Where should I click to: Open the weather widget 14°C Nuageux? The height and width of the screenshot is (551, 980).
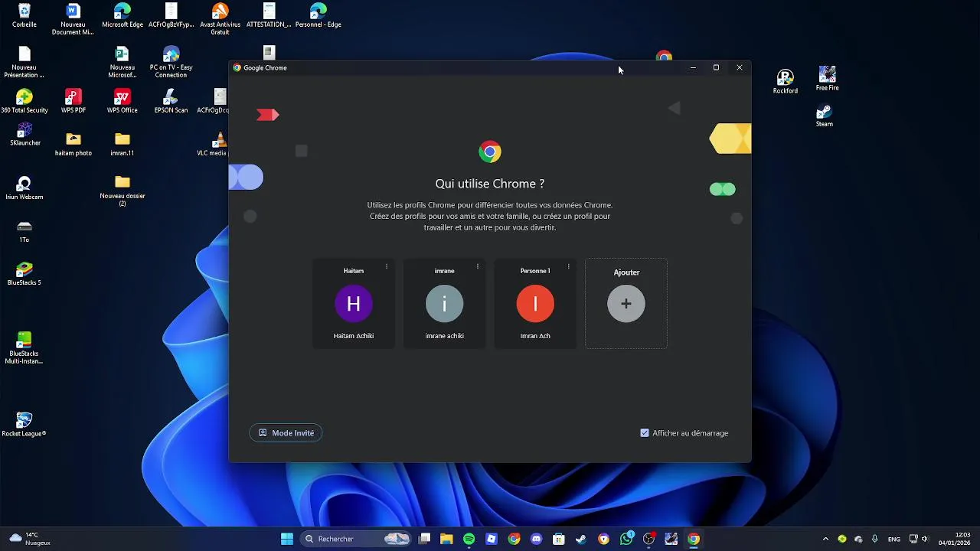pos(30,539)
